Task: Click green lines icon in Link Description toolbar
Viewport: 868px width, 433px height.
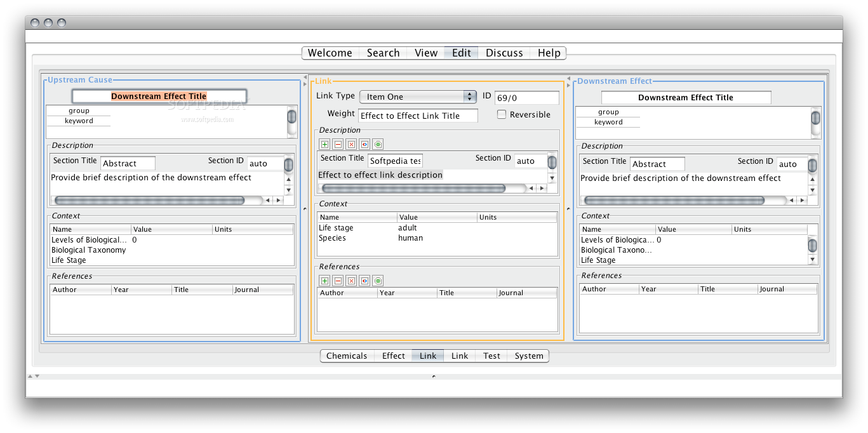Action: [x=378, y=144]
